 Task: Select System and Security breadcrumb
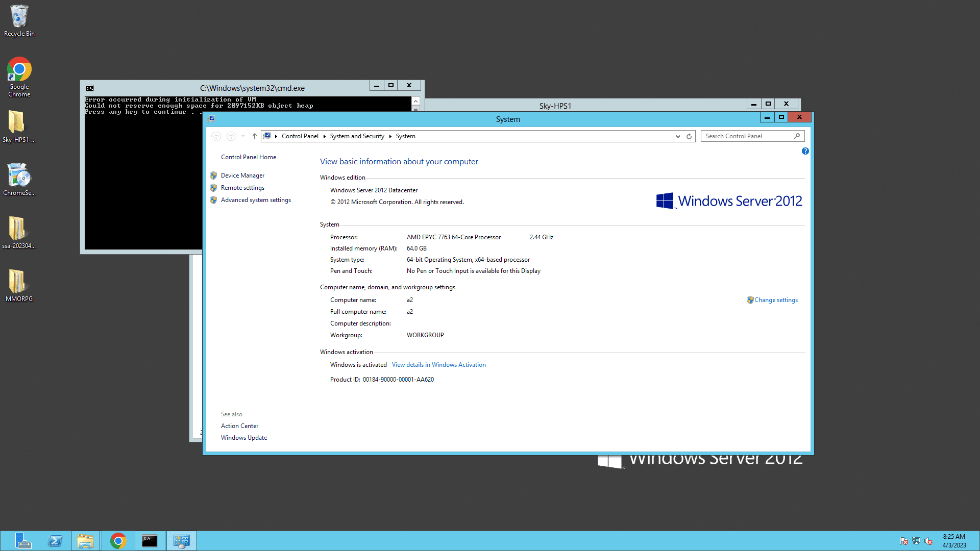pos(357,136)
